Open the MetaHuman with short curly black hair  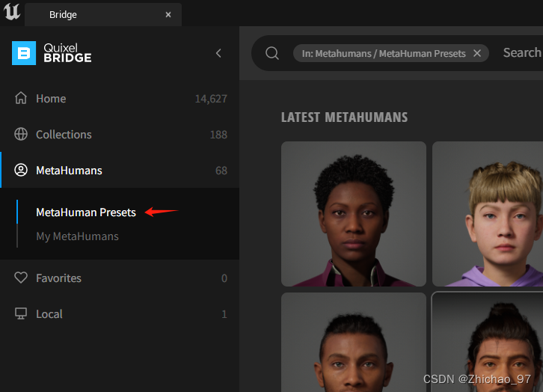(354, 214)
